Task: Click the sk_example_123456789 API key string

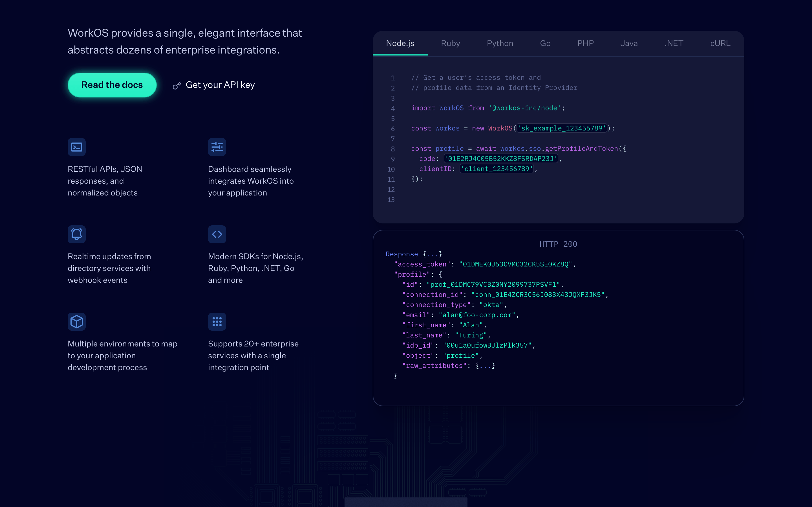Action: (x=562, y=128)
